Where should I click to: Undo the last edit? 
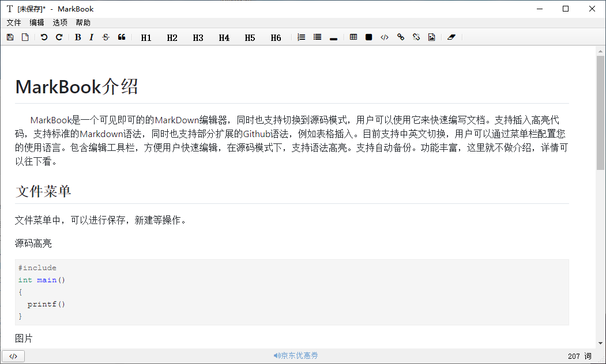click(44, 37)
